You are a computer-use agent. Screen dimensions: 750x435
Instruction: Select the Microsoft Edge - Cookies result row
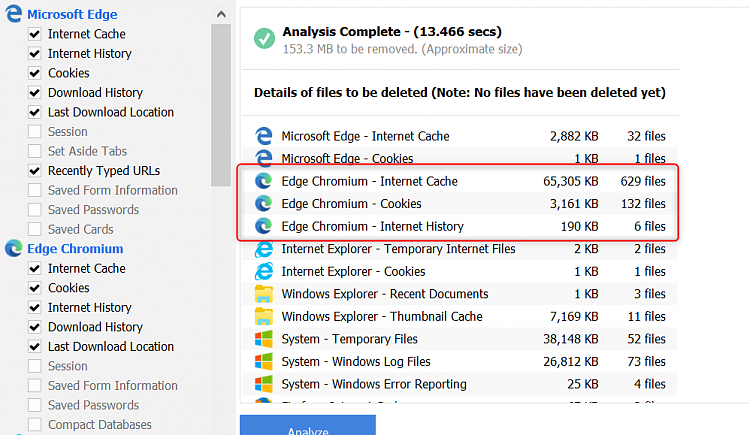coord(460,158)
